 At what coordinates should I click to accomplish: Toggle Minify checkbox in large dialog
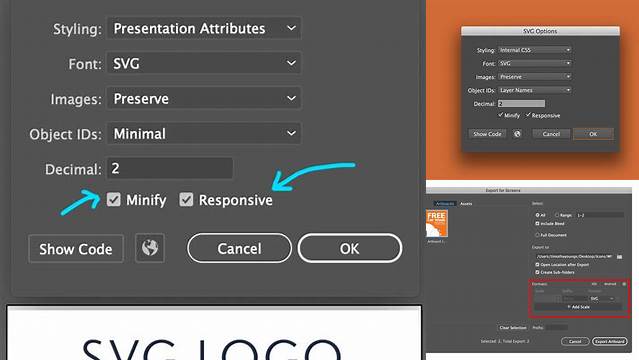(114, 199)
